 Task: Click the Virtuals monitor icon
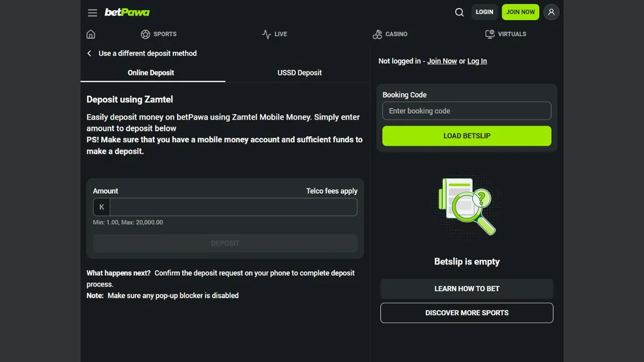(489, 34)
